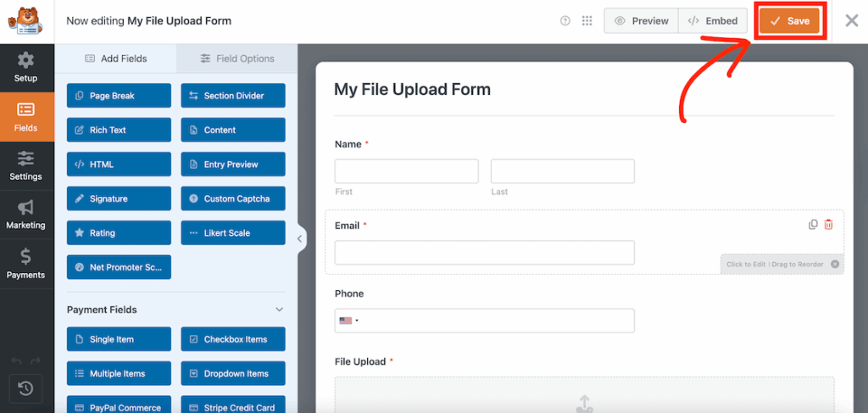
Task: Collapse the left fields panel
Action: click(x=299, y=238)
